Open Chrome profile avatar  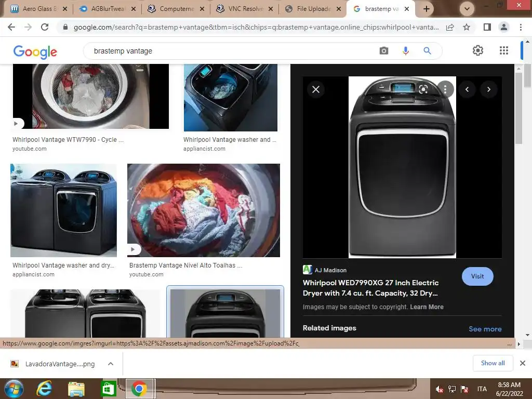click(x=504, y=27)
